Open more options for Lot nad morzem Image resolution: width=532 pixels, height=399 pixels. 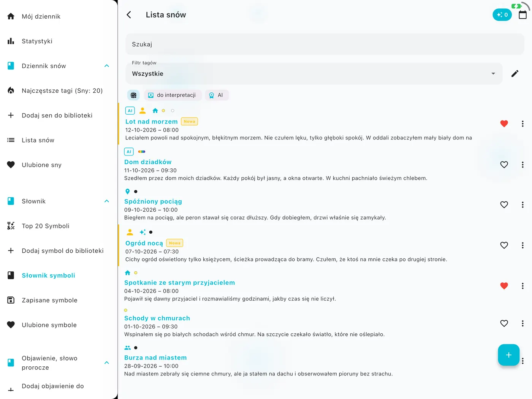(x=522, y=123)
